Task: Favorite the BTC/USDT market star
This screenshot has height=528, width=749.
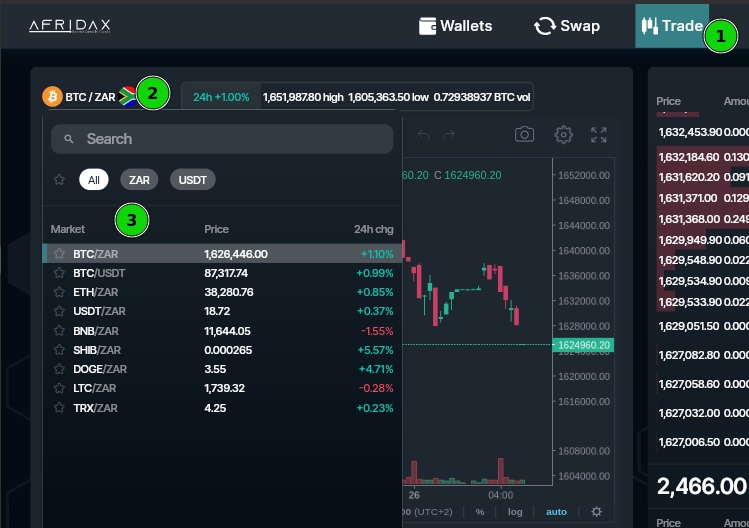Action: click(x=59, y=273)
